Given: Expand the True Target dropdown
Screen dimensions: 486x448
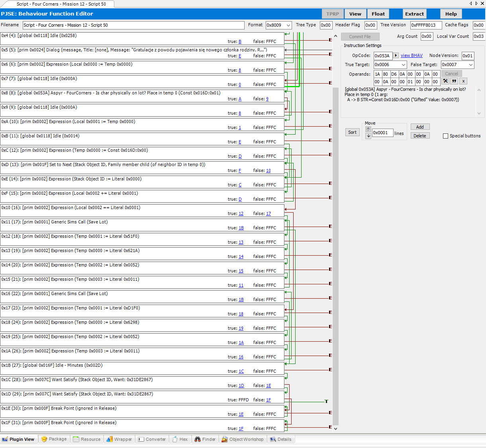Looking at the screenshot, I should [403, 65].
